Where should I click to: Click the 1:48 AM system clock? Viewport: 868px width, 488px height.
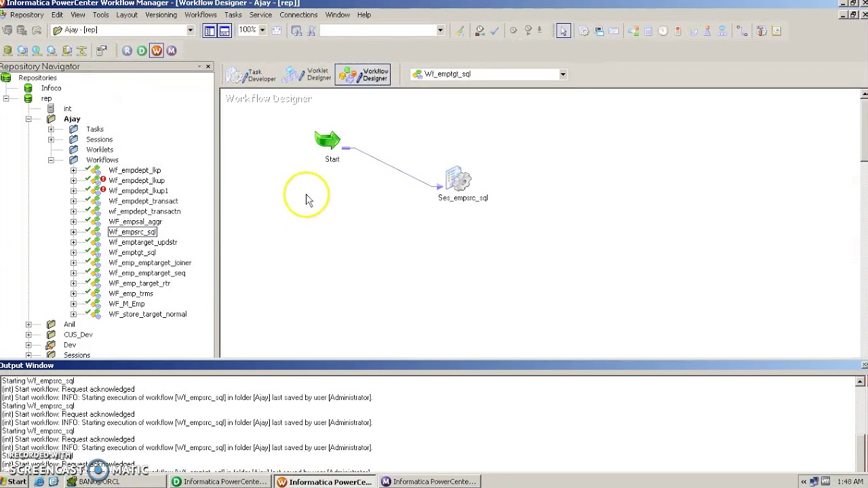tap(850, 482)
